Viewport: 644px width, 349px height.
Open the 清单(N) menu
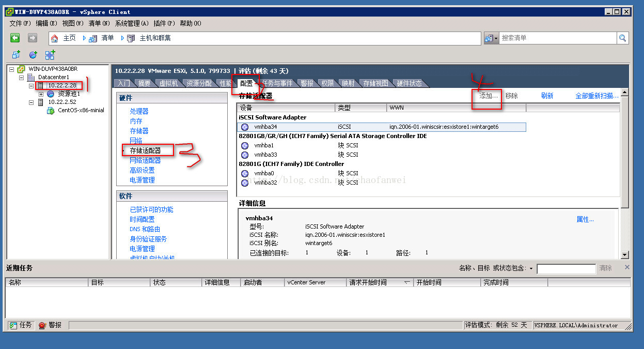(99, 23)
